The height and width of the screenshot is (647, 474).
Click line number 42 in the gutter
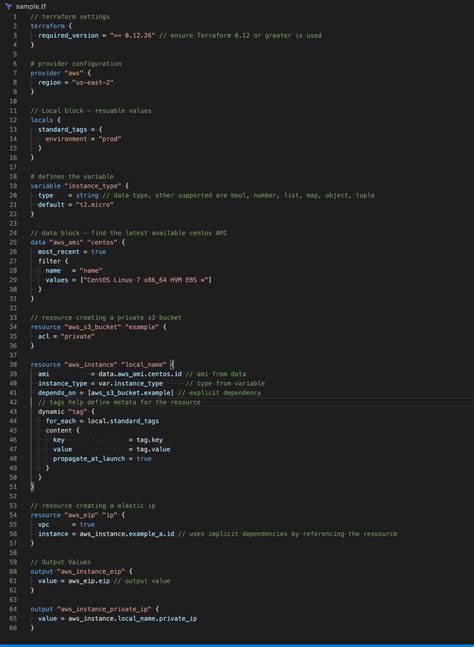click(x=13, y=402)
